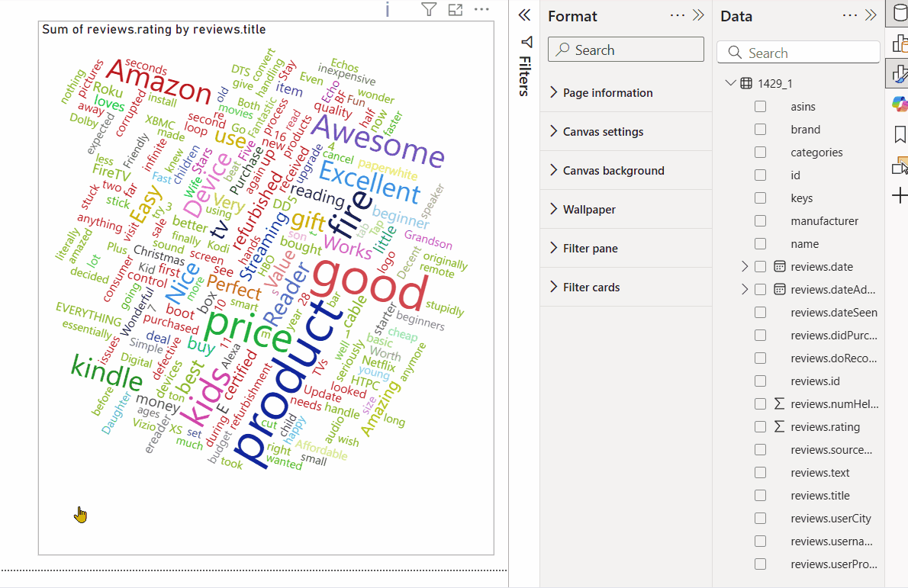Check the reviews.title field checkbox

tap(760, 495)
